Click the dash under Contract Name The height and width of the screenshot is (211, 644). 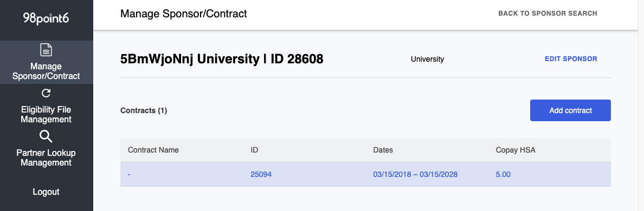129,175
